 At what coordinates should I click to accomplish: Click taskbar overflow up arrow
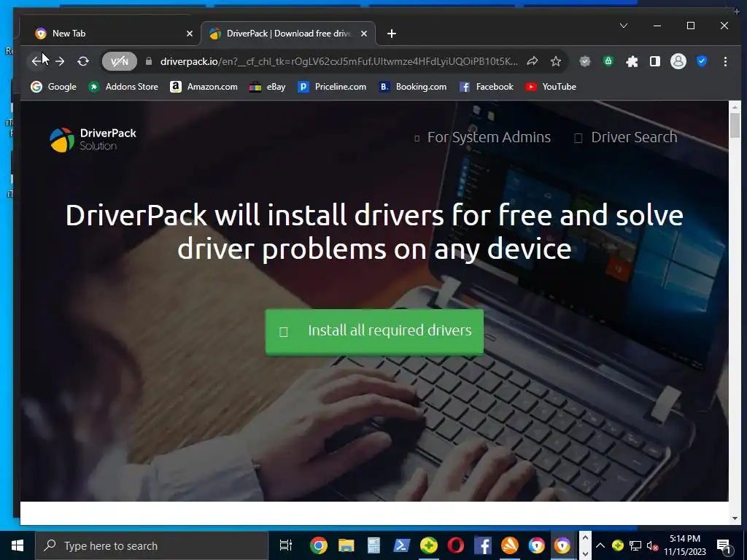(585, 537)
